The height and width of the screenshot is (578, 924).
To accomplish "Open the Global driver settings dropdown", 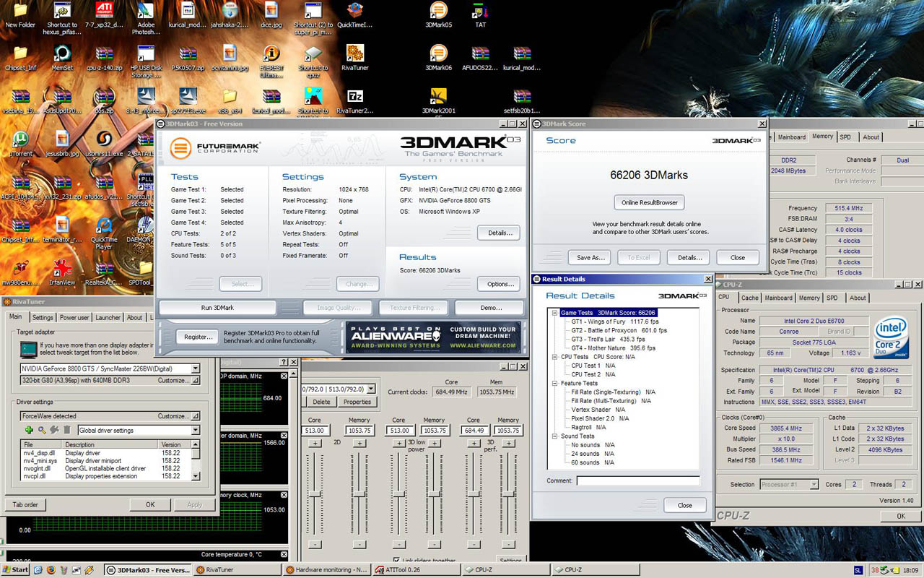I will click(195, 430).
